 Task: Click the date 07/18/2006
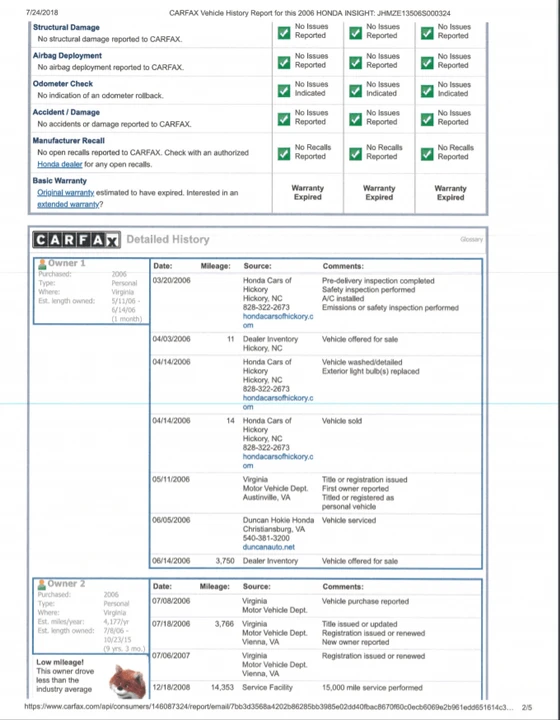[171, 624]
